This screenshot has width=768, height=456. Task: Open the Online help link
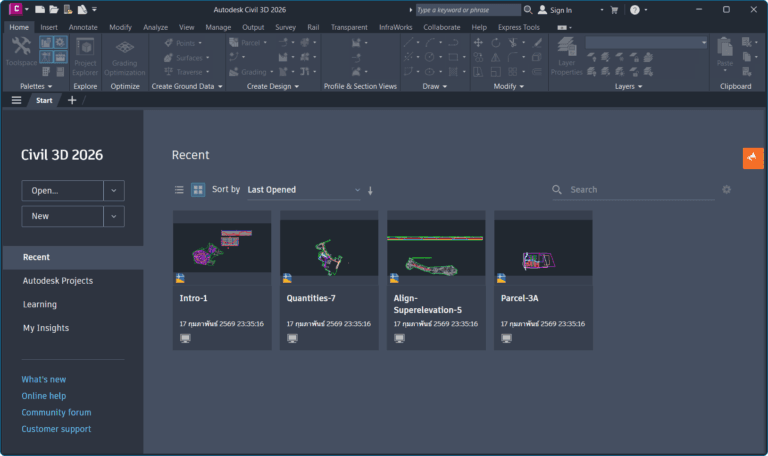pyautogui.click(x=44, y=396)
